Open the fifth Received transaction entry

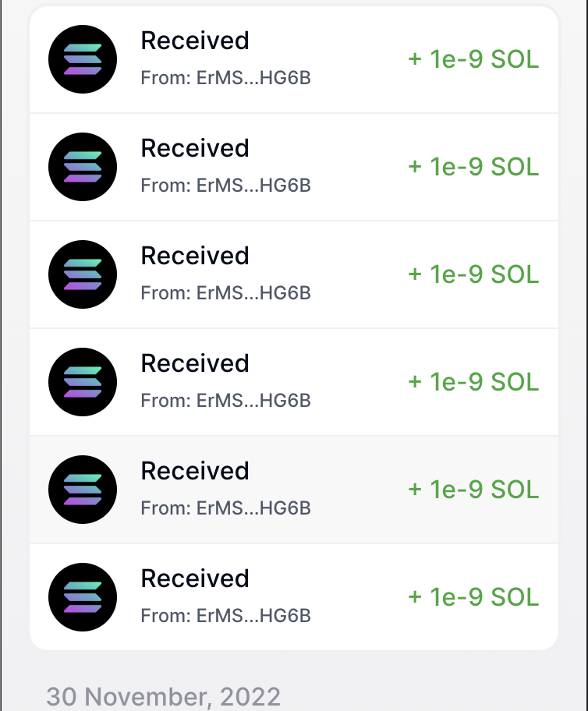294,489
